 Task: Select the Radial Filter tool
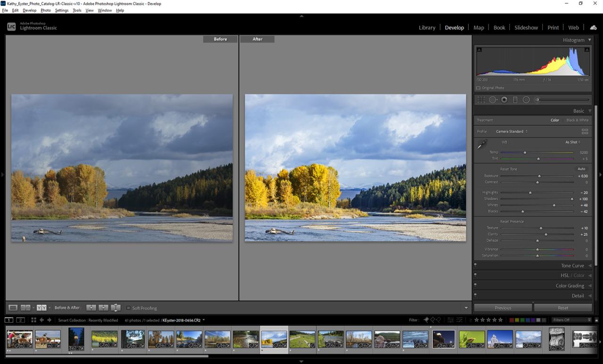(526, 100)
